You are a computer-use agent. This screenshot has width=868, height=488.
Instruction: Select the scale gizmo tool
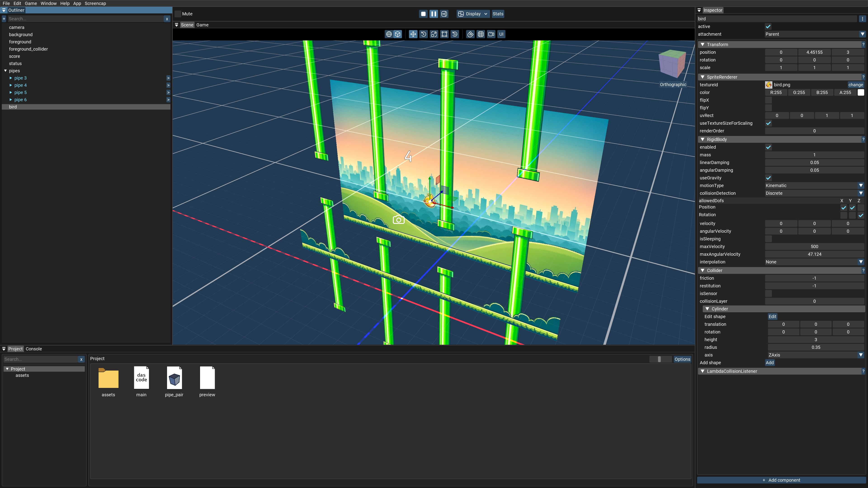[434, 34]
